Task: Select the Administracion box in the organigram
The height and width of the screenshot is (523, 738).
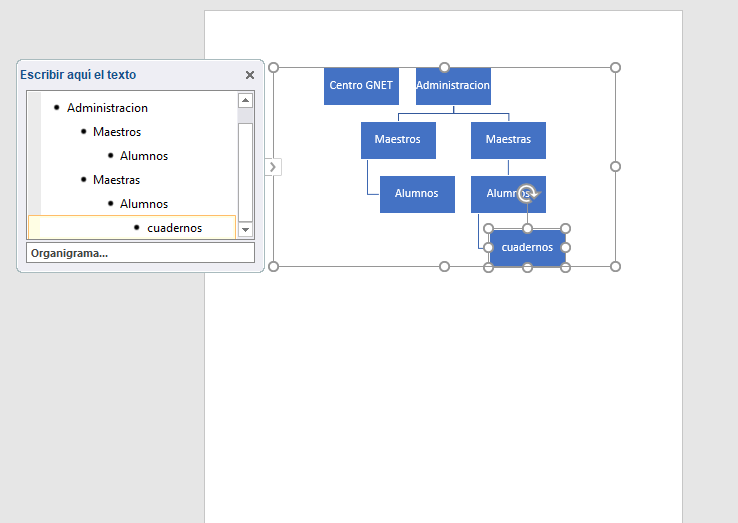Action: click(x=453, y=86)
